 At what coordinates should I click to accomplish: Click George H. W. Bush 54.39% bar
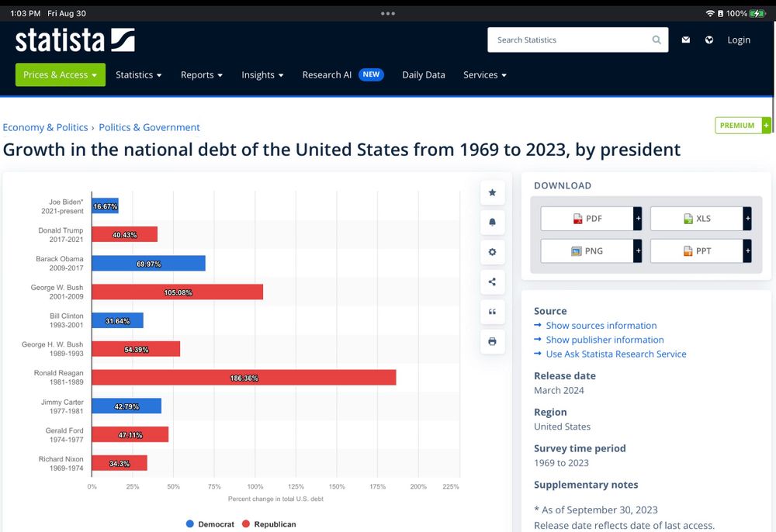[136, 348]
